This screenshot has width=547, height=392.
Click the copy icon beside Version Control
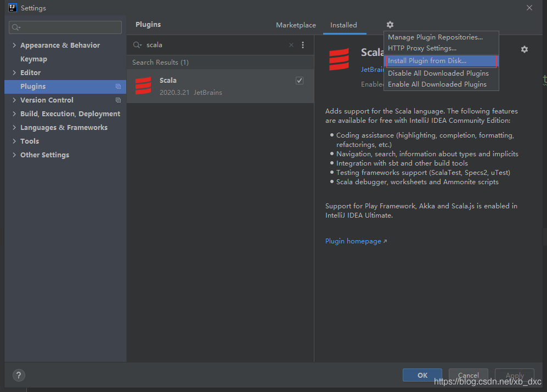[x=118, y=100]
